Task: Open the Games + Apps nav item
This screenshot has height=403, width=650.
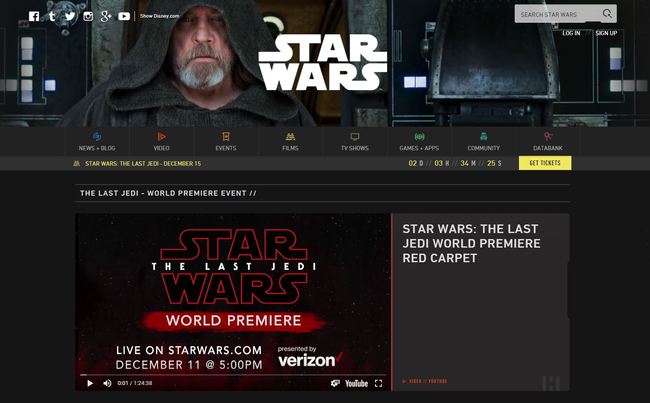Action: click(x=419, y=141)
